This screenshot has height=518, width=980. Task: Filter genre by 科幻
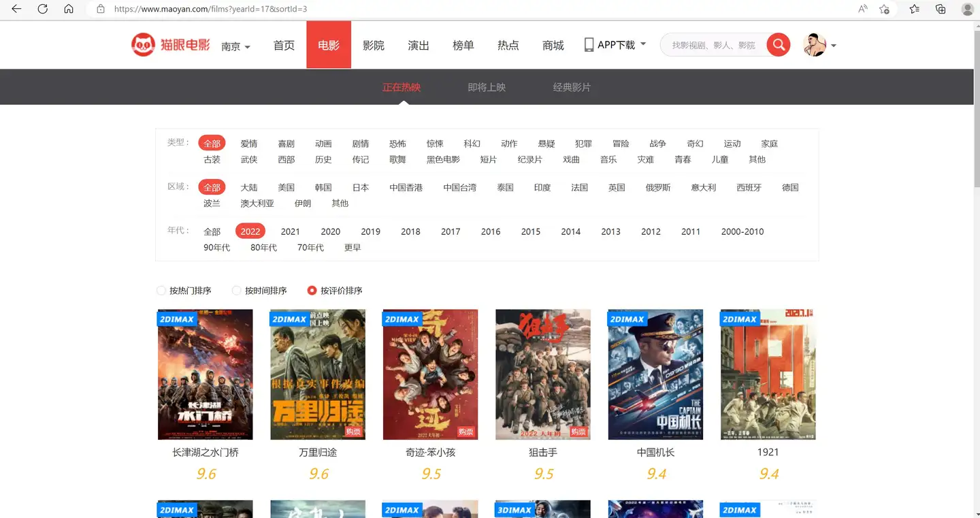click(x=472, y=144)
